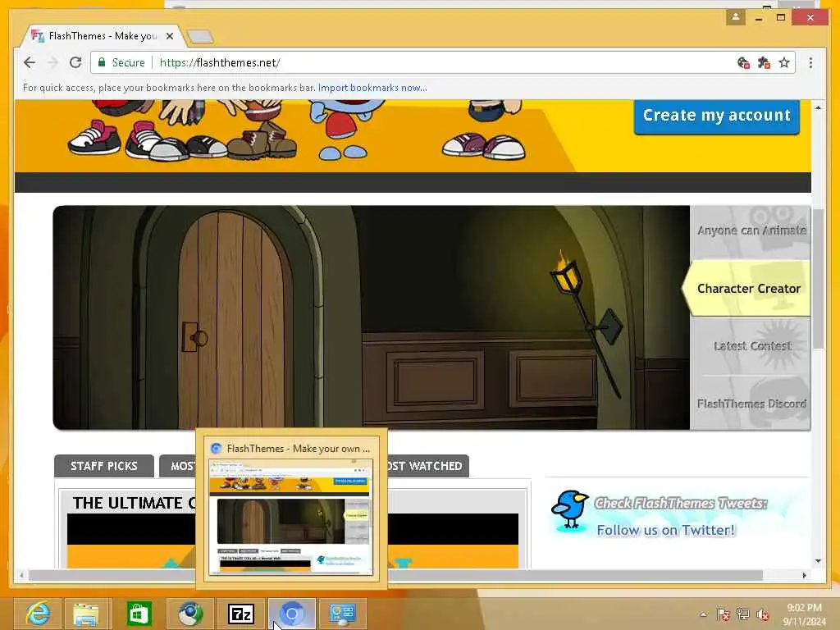Click the FlashThemes taskbar preview thumbnail
The image size is (840, 630).
[291, 517]
